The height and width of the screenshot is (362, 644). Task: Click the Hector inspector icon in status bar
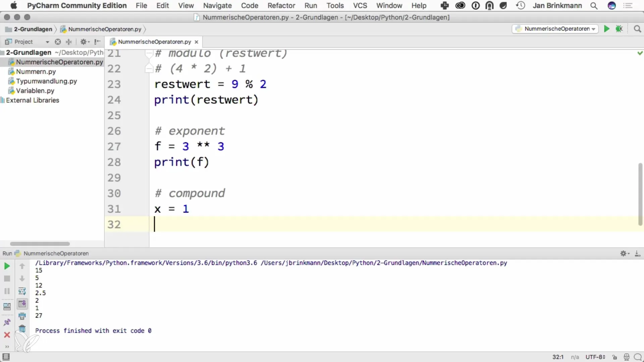click(626, 357)
